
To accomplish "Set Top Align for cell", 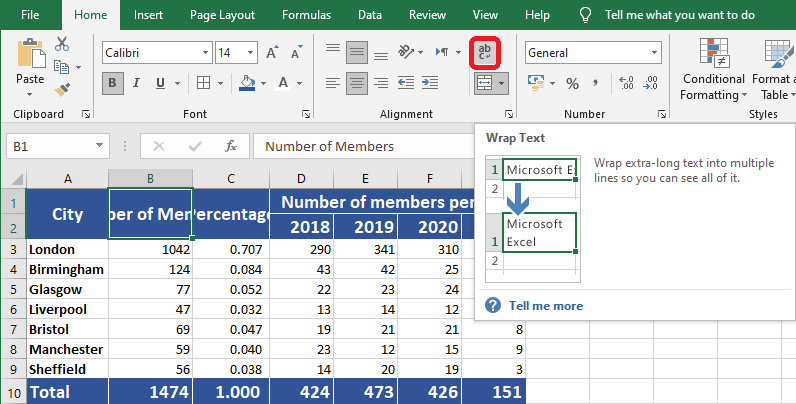I will click(x=333, y=50).
